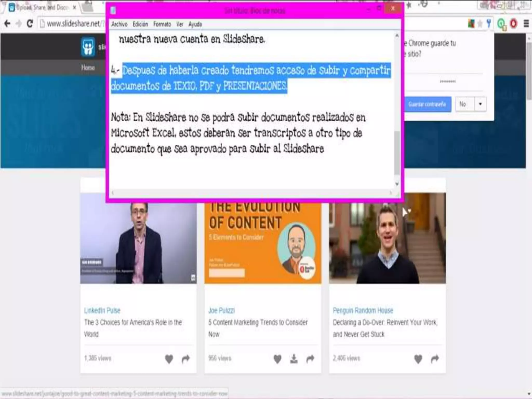Close the Upload, Share browser tab
Image resolution: width=532 pixels, height=399 pixels.
click(74, 8)
